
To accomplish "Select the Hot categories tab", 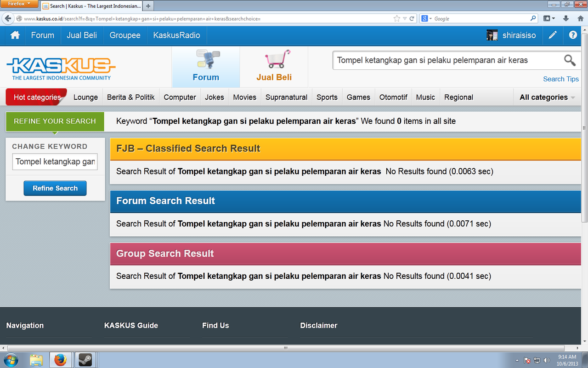I will coord(37,97).
